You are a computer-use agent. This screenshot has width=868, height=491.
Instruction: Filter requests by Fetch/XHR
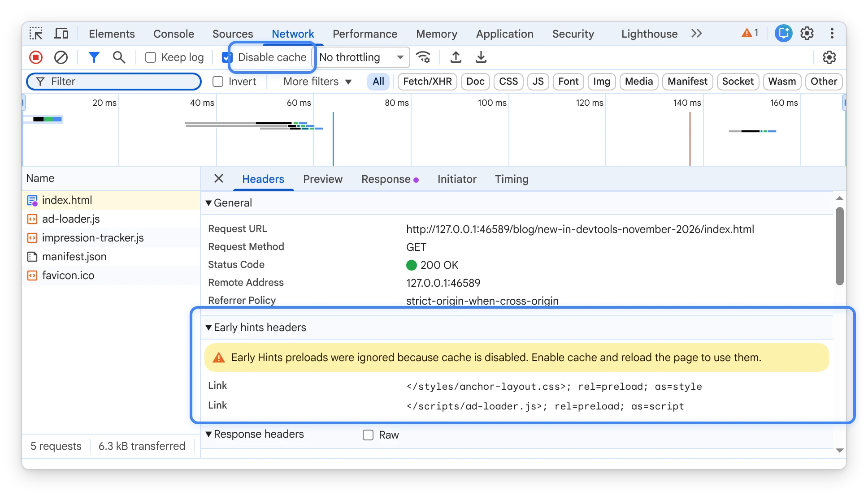click(x=427, y=82)
